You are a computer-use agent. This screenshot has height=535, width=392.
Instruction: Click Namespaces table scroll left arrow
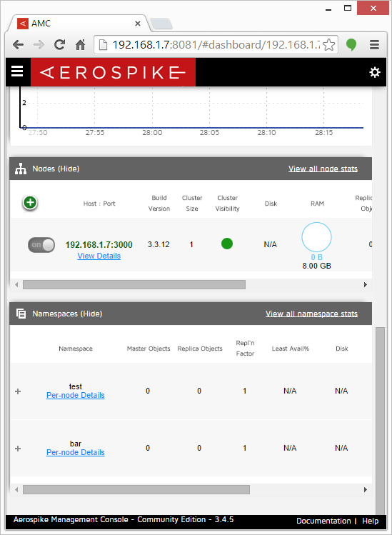[16, 489]
